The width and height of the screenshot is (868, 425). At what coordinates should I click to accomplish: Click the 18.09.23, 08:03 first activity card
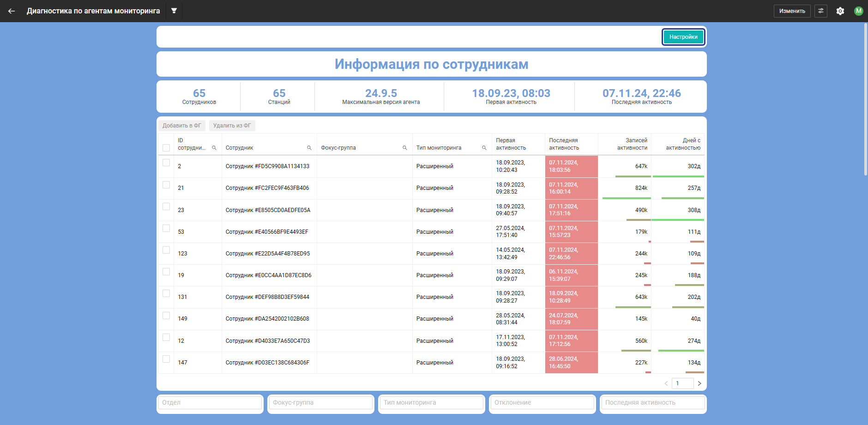click(511, 97)
